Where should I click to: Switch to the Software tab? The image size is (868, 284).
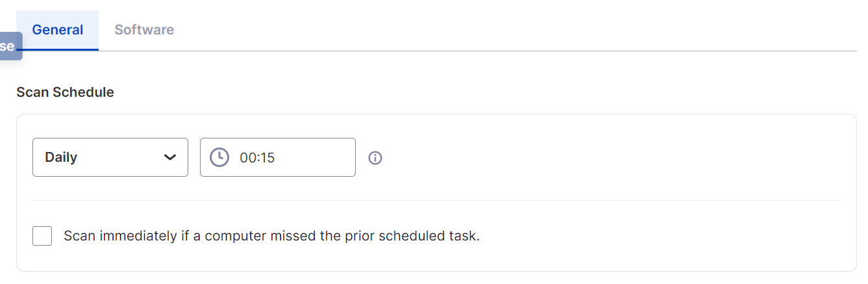point(144,30)
